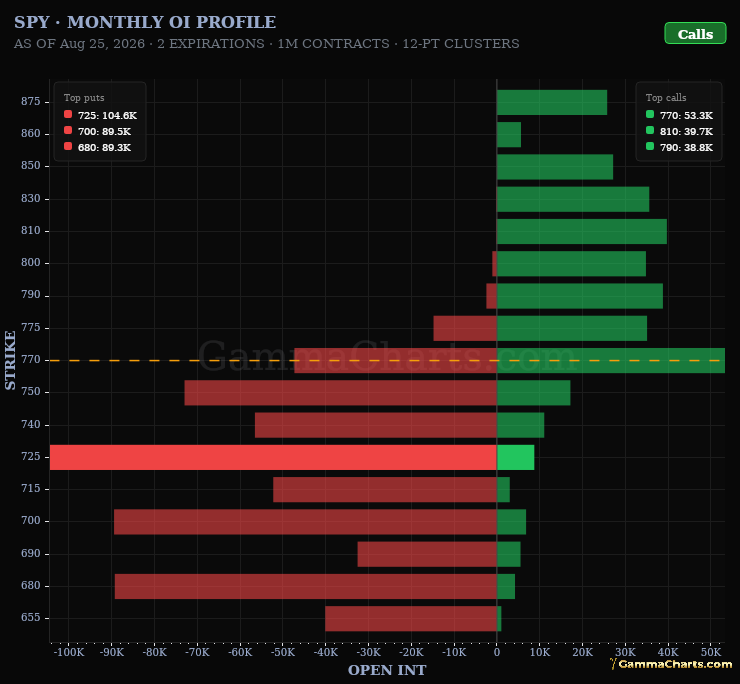Click the red put bar at strike 775
The height and width of the screenshot is (684, 740).
(465, 328)
